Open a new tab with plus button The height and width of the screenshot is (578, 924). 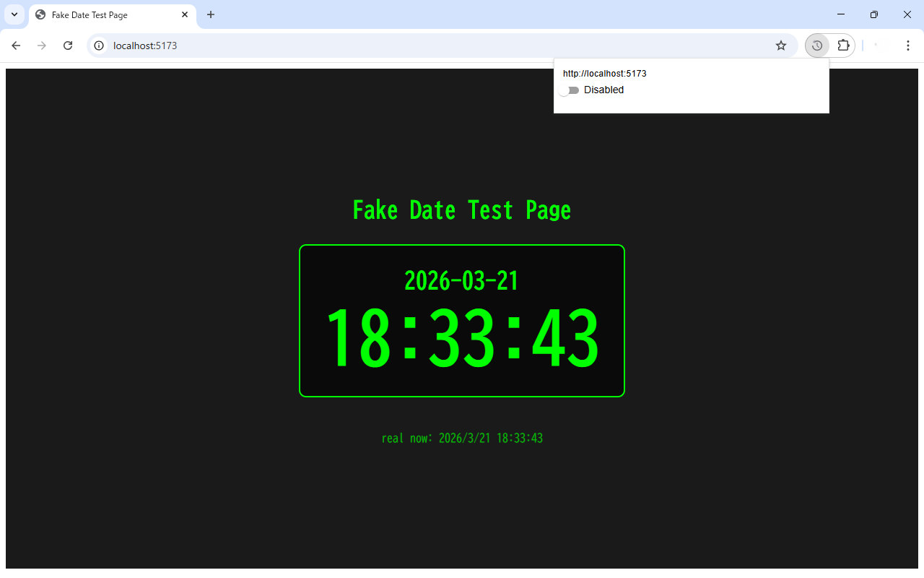pos(211,14)
